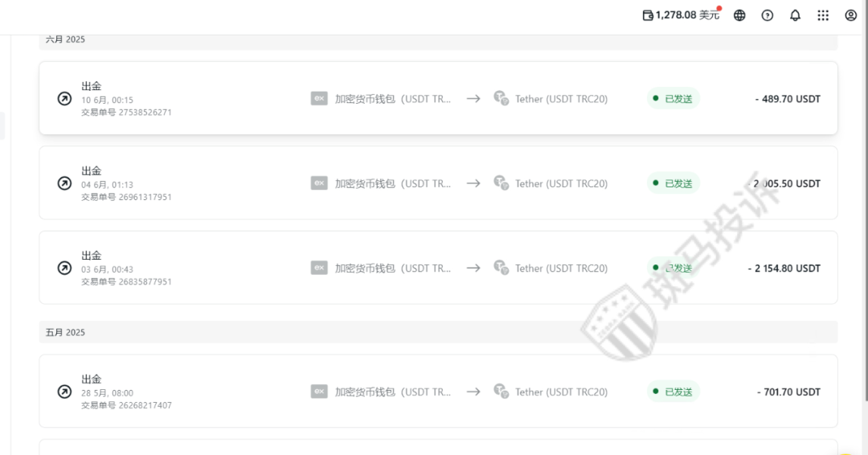Open transaction number 26961317951 row
Viewport: 868px width, 455px height.
click(126, 197)
